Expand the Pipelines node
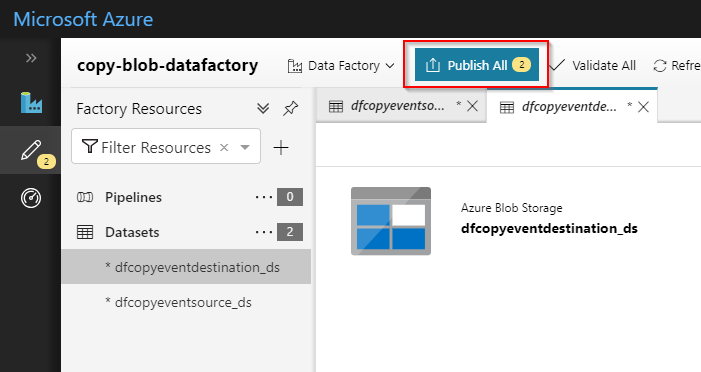This screenshot has width=701, height=372. pyautogui.click(x=133, y=197)
